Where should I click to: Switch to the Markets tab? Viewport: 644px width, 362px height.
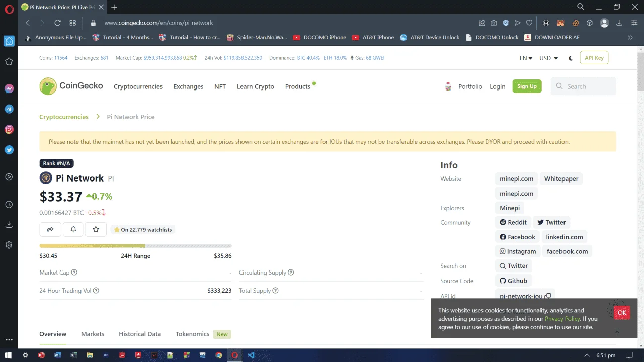(x=93, y=334)
